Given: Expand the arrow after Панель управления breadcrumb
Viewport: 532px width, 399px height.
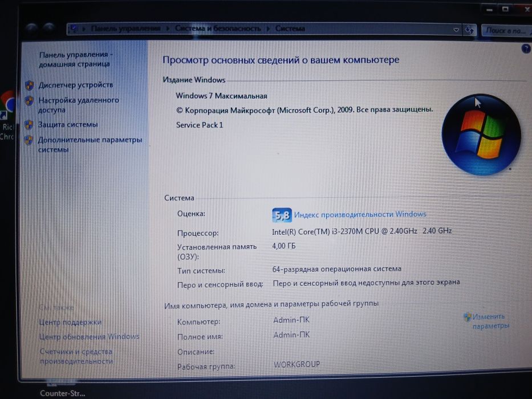Looking at the screenshot, I should [x=168, y=28].
